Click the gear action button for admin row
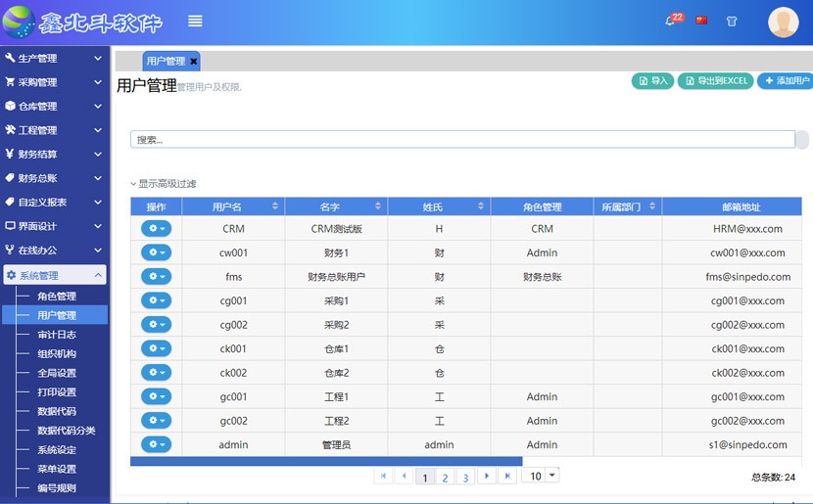This screenshot has height=504, width=813. tap(156, 445)
